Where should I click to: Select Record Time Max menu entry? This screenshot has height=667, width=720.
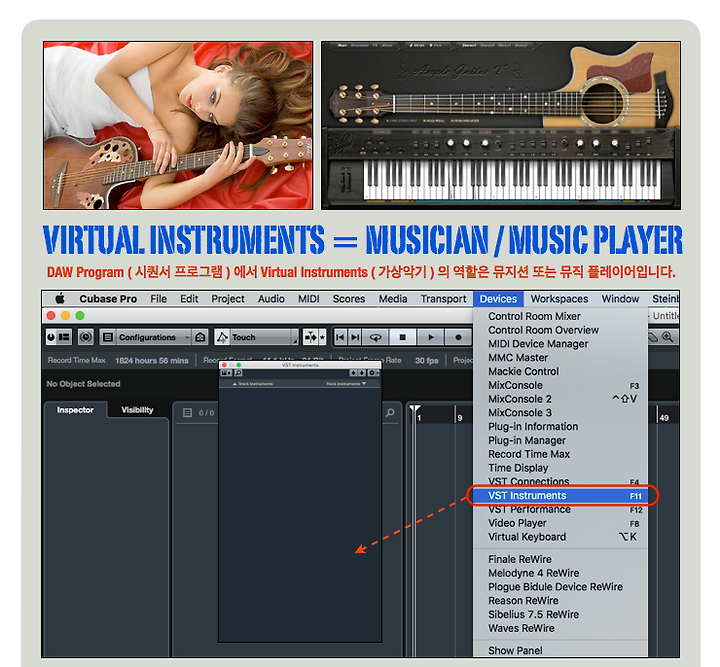coord(560,454)
